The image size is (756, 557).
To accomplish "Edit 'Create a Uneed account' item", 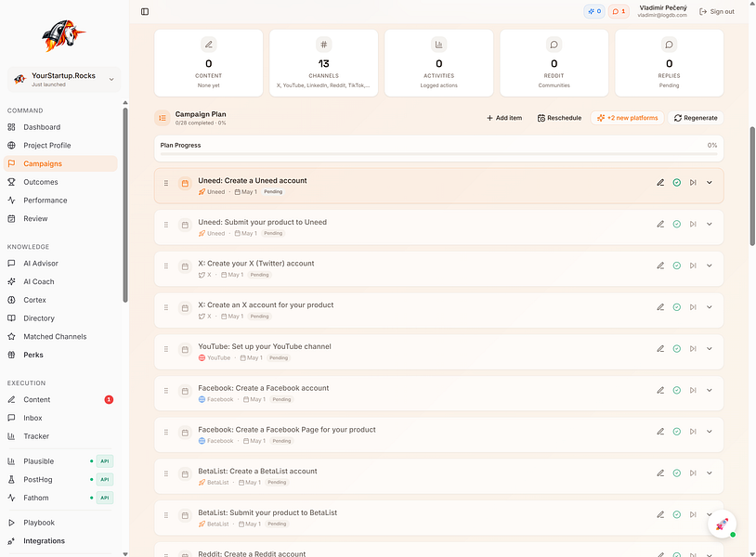I will (660, 183).
